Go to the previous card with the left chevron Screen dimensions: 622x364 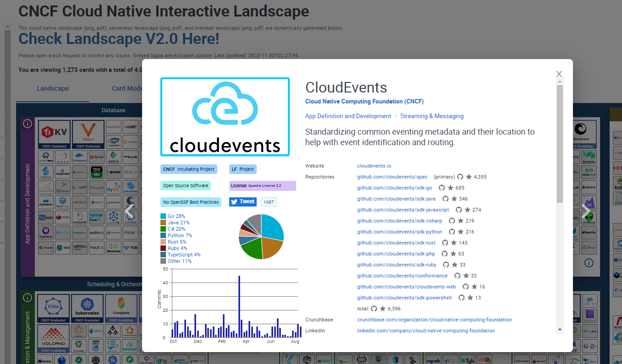pyautogui.click(x=130, y=211)
